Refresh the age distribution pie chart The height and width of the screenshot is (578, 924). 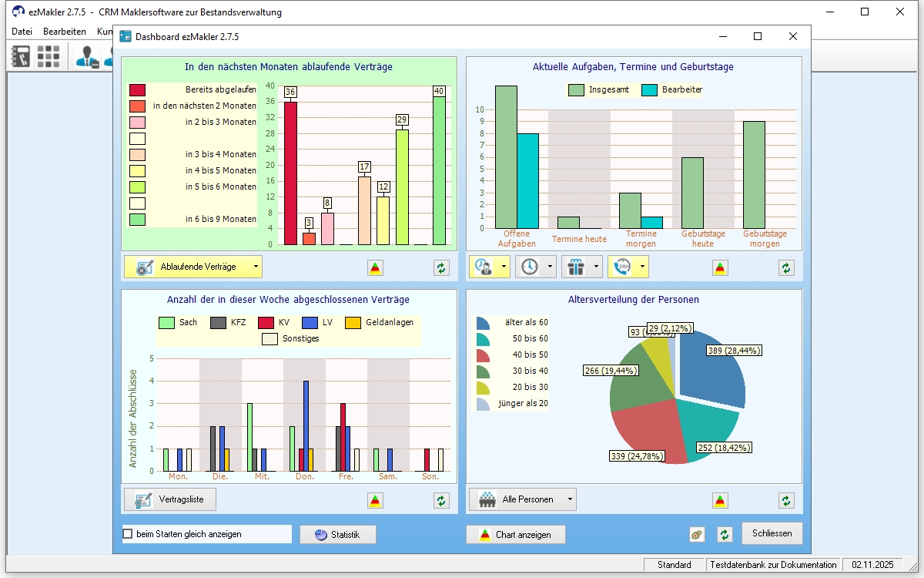point(786,500)
